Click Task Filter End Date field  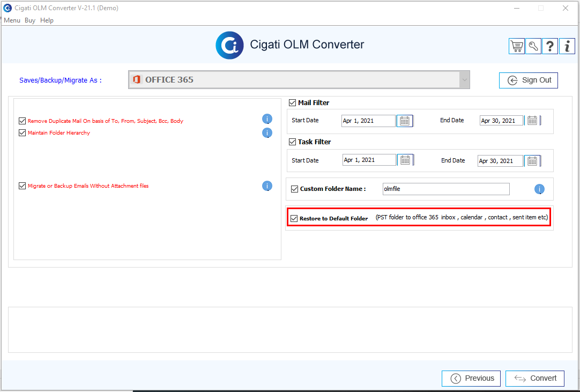tap(500, 161)
